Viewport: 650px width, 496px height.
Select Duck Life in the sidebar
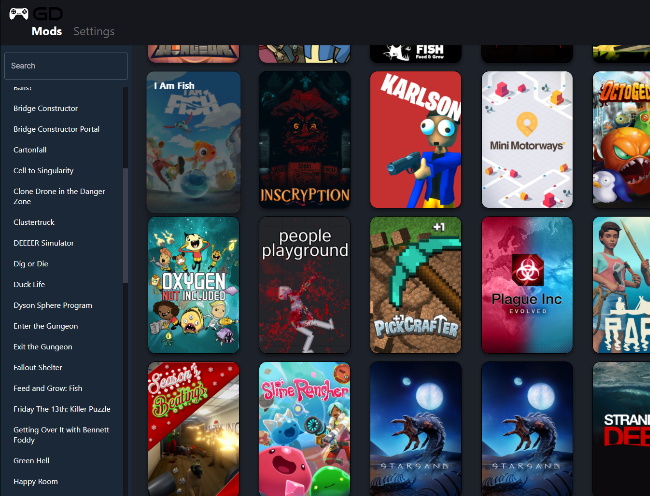point(29,285)
